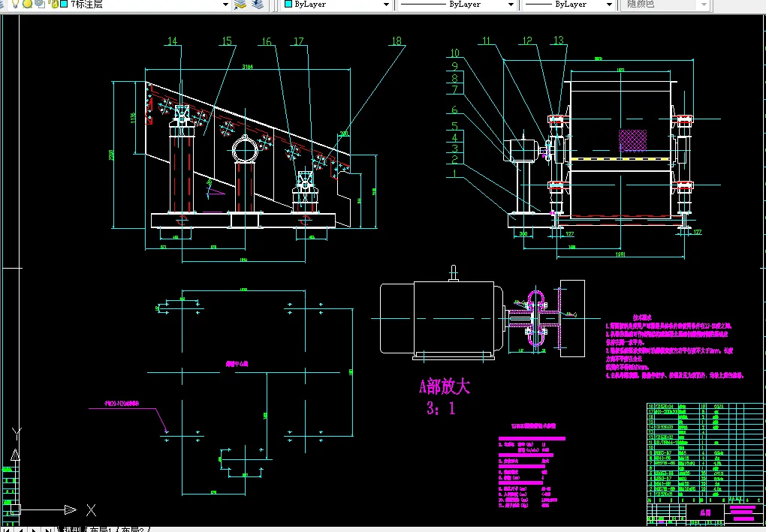The height and width of the screenshot is (532, 766).
Task: Toggle the layer on/off lightbulb icon
Action: [x=15, y=4]
